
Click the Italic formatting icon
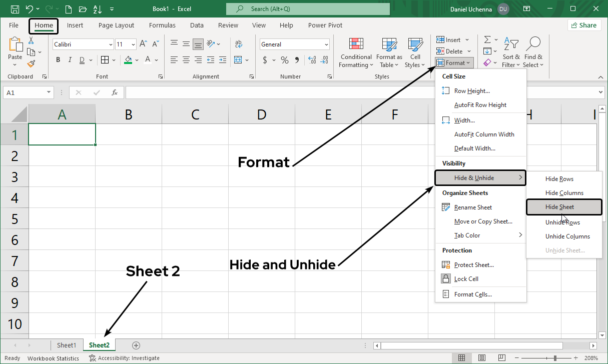(x=70, y=59)
